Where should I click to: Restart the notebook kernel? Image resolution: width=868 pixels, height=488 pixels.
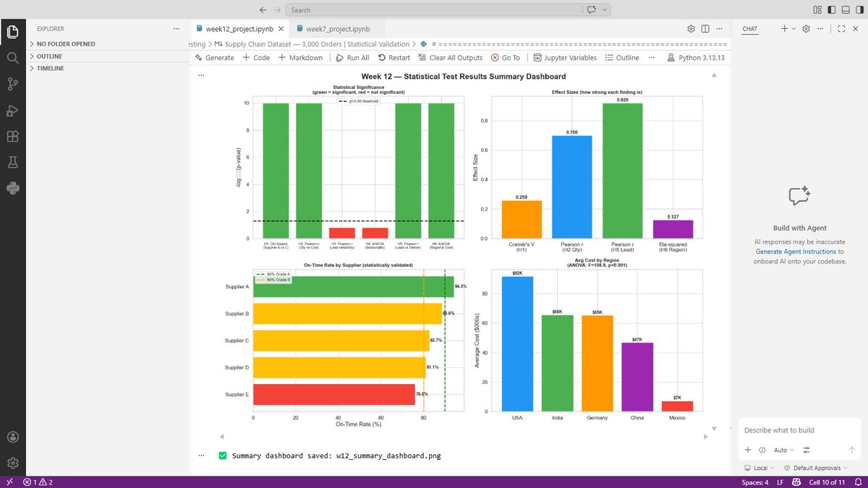(x=394, y=58)
